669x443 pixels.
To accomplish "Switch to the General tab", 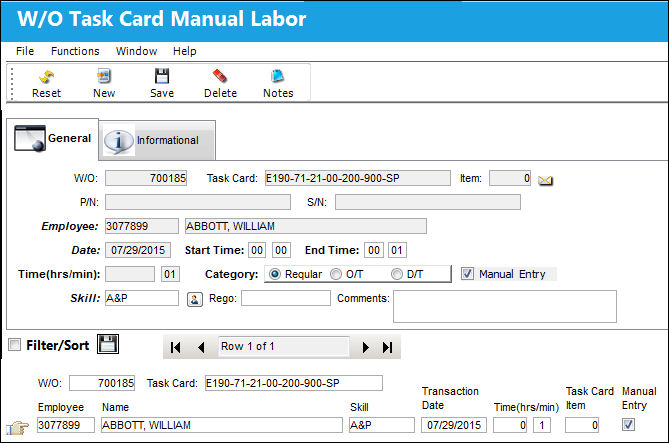I will coord(53,139).
